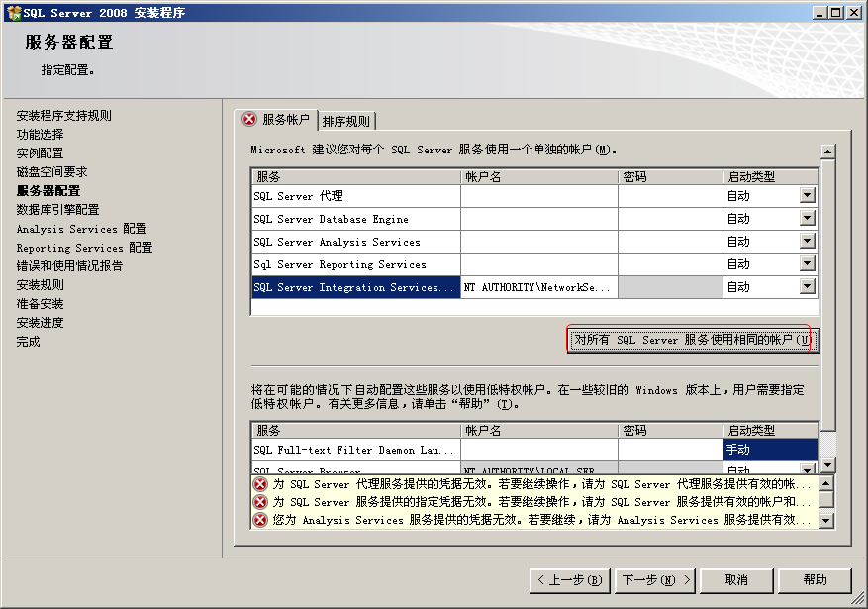Viewport: 868px width, 609px height.
Task: Click account name field for SQL Server Analysis Services
Action: [539, 242]
